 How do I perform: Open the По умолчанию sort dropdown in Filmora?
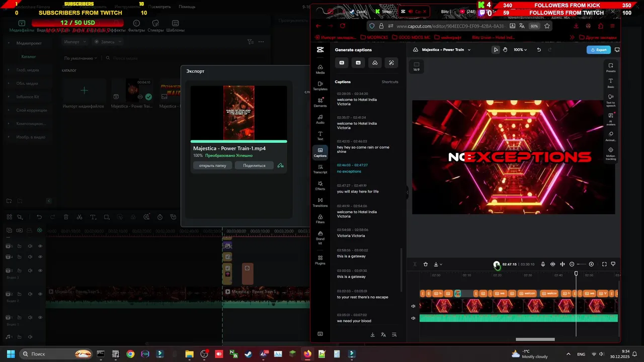(80, 58)
